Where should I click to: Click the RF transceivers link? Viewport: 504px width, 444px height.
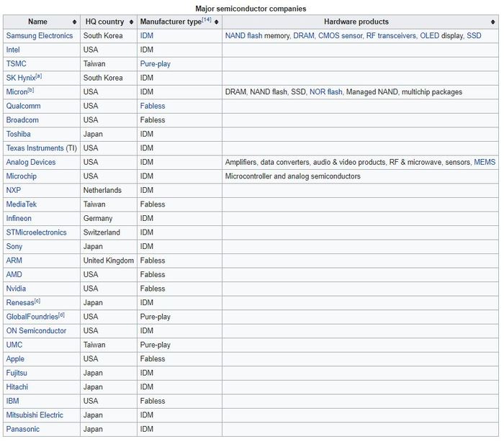click(x=391, y=36)
